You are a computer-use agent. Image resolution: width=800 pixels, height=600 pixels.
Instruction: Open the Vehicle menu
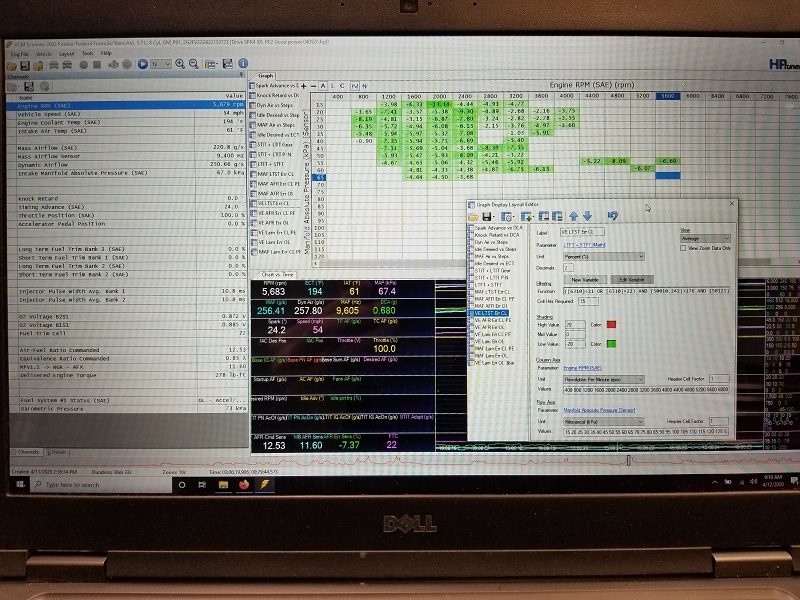[x=43, y=54]
